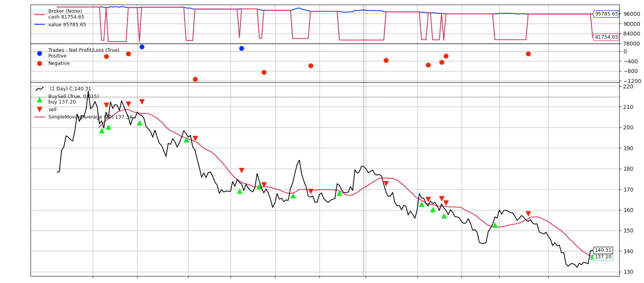Click the lowest negative trade dot near −1200
The width and height of the screenshot is (644, 283).
tap(195, 79)
